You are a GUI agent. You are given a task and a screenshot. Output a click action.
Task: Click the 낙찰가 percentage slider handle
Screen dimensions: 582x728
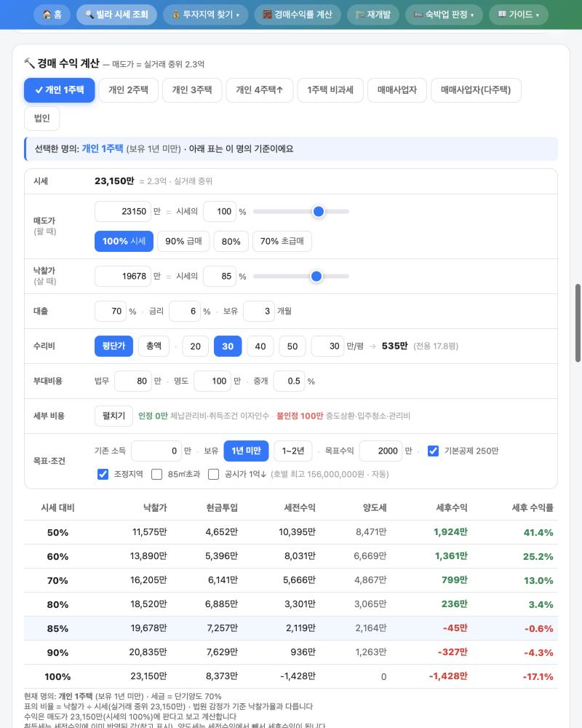pos(316,276)
